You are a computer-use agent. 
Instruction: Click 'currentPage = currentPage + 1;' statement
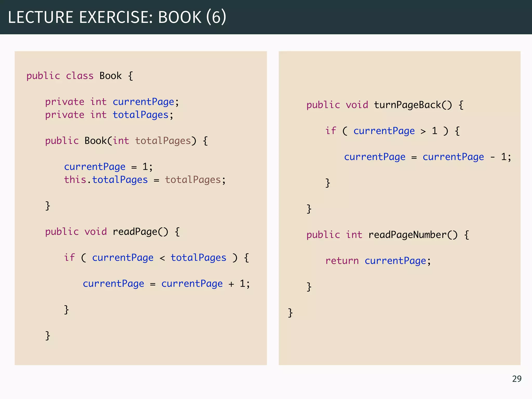(x=166, y=284)
